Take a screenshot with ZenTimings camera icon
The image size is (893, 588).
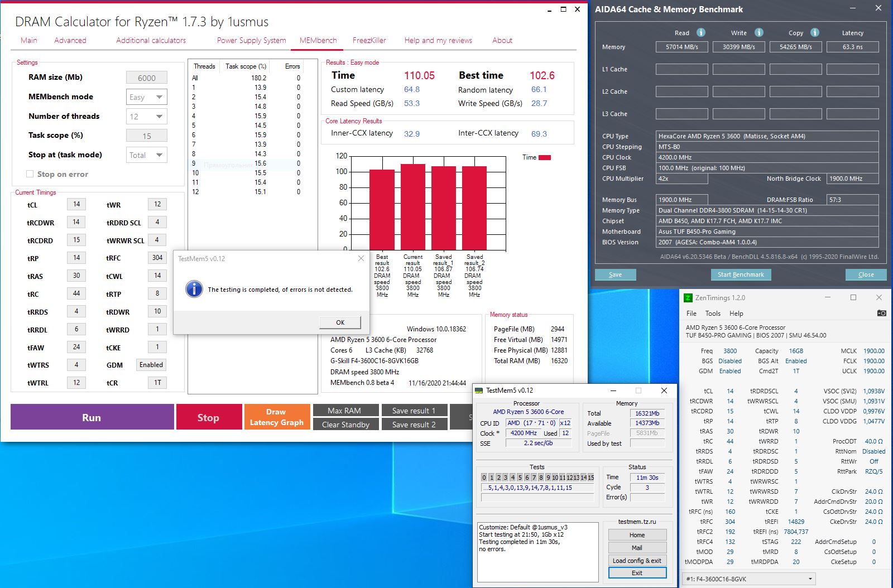pos(881,313)
